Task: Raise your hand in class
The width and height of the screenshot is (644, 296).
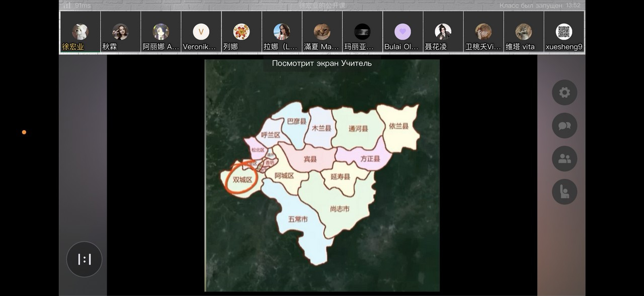Action: (564, 192)
